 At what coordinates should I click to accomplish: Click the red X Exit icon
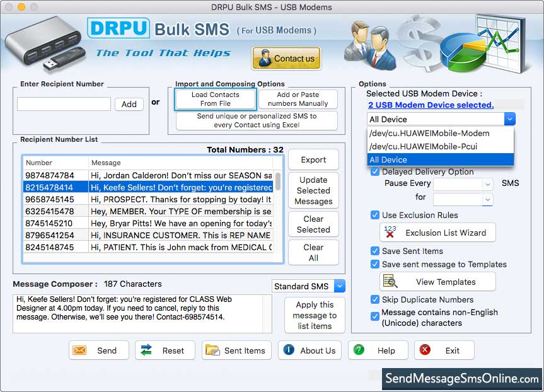coord(425,350)
